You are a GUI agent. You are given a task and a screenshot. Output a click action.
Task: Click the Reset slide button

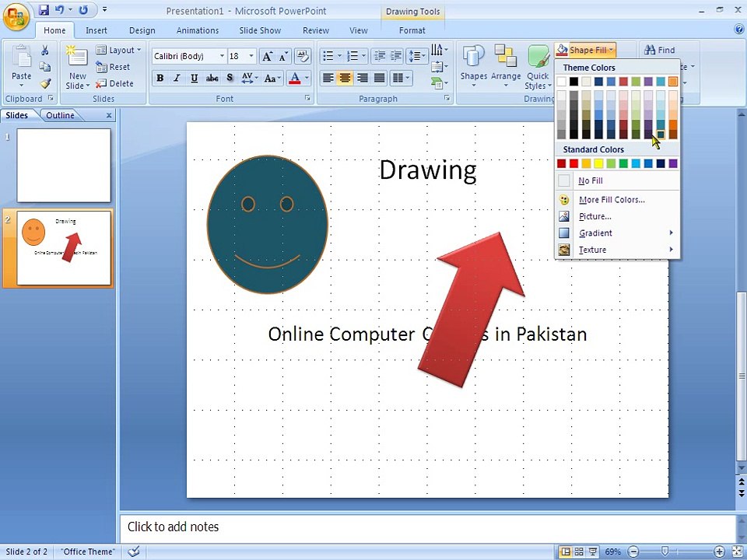[113, 67]
